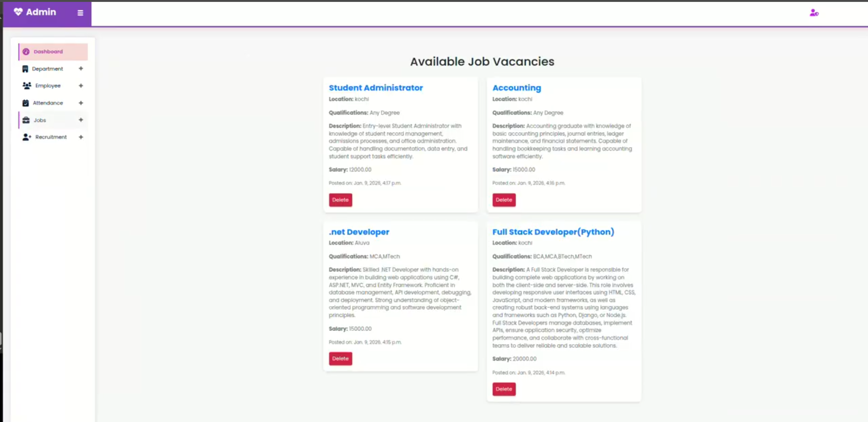Click the .net Developer description paragraph
The width and height of the screenshot is (868, 422).
pos(400,292)
